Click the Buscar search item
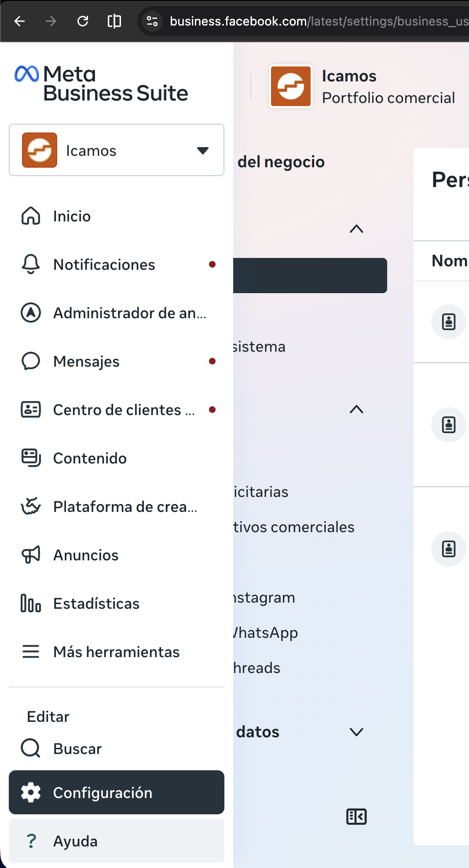This screenshot has width=469, height=868. pos(77,749)
